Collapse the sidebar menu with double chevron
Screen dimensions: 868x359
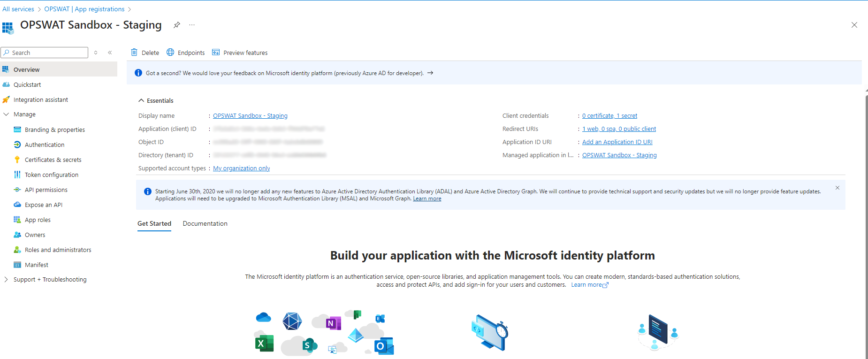tap(110, 53)
